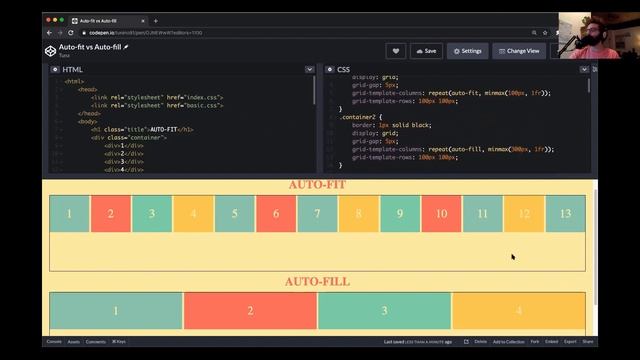640x360 pixels.
Task: Click grid box 1 in AUTO-FIT row
Action: pos(69,213)
